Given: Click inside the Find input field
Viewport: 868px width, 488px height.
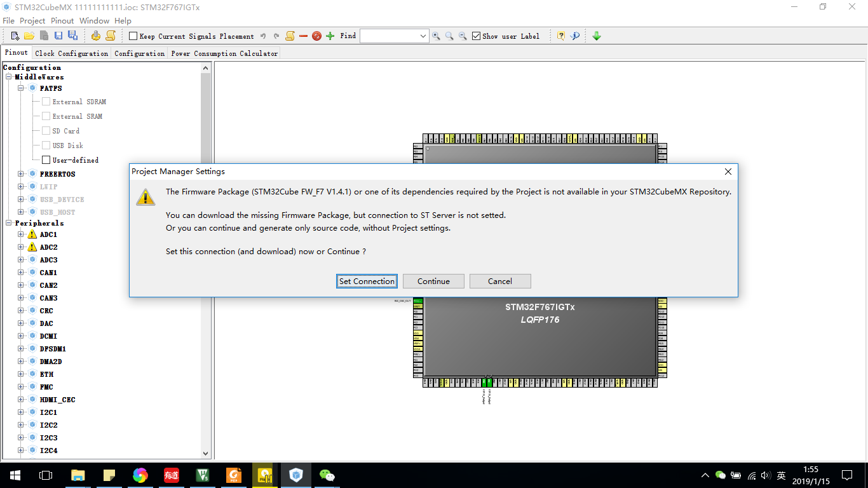Looking at the screenshot, I should click(x=389, y=36).
